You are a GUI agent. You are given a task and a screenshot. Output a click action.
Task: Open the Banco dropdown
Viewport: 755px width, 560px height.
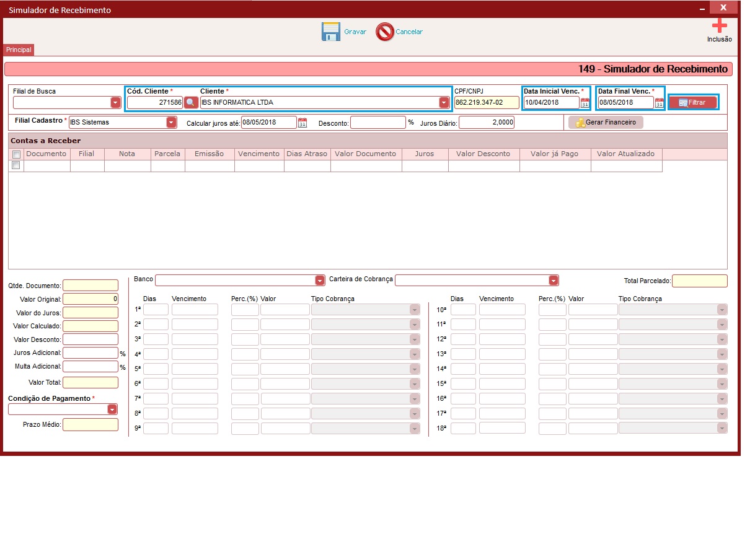click(x=320, y=281)
